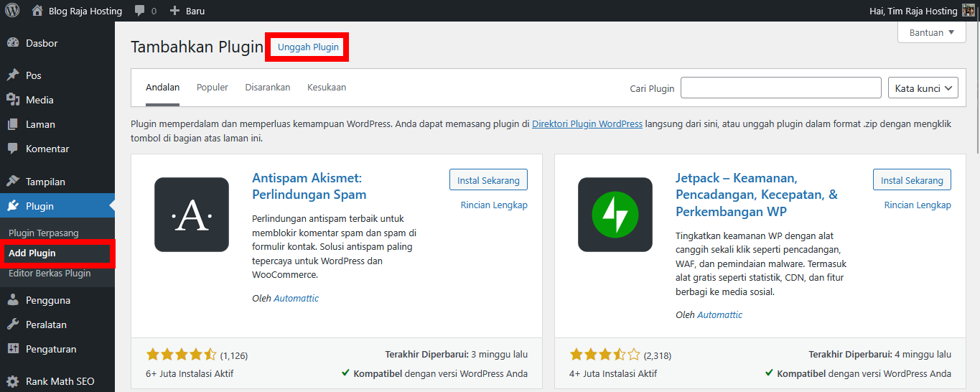Select Add Plugin in sidebar
This screenshot has height=392, width=980.
[32, 253]
